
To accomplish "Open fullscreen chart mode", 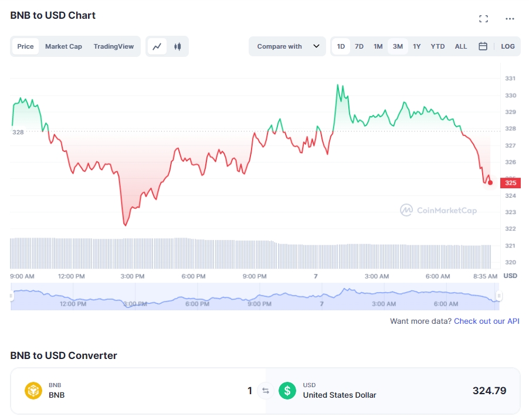I will [483, 19].
